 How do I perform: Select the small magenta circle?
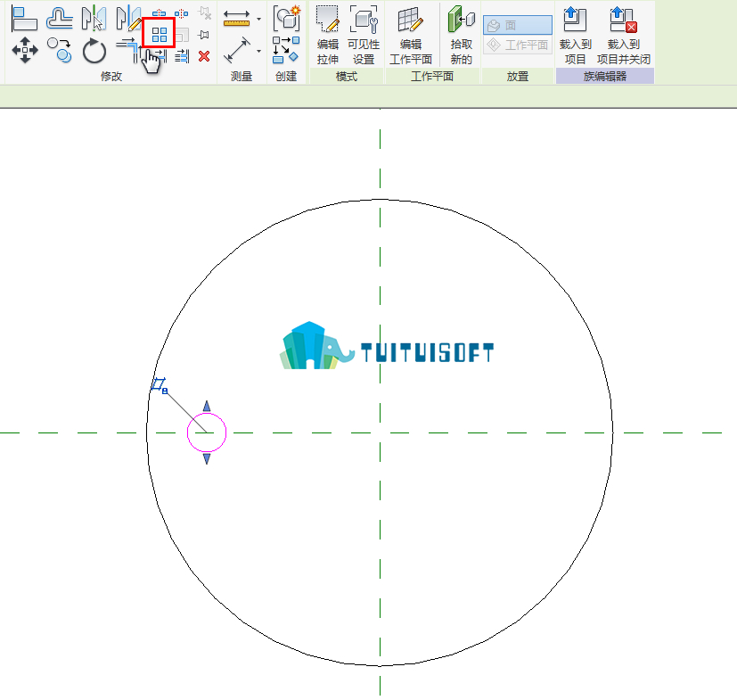point(207,432)
